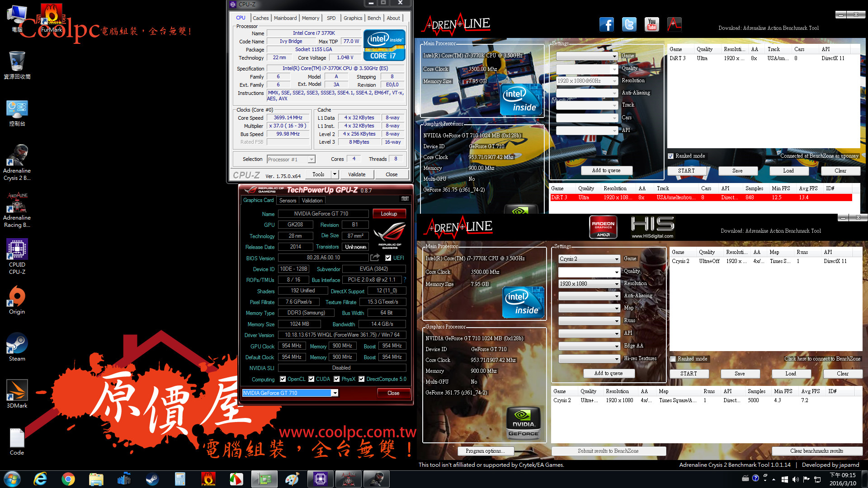
Task: Toggle the PhysX checkbox in GPU-Z
Action: click(x=336, y=379)
